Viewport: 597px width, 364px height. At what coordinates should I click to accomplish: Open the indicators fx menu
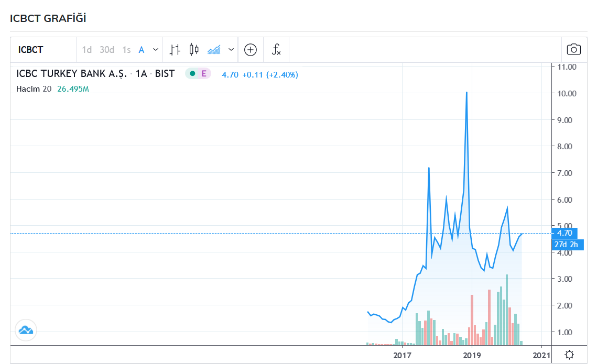(276, 50)
